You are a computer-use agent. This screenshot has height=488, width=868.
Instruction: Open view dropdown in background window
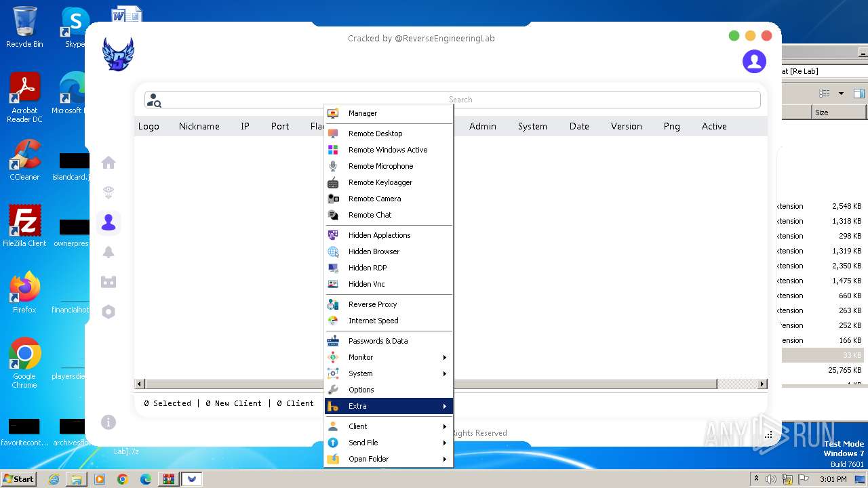[x=842, y=94]
